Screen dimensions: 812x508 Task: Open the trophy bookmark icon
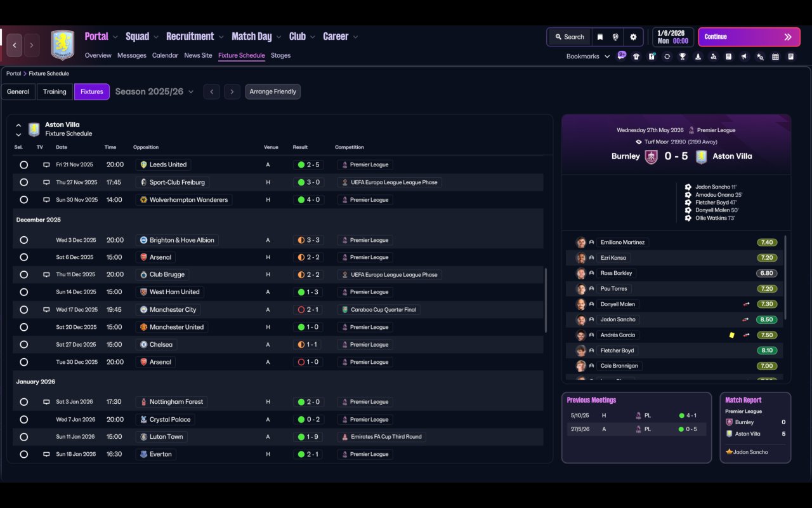click(683, 57)
